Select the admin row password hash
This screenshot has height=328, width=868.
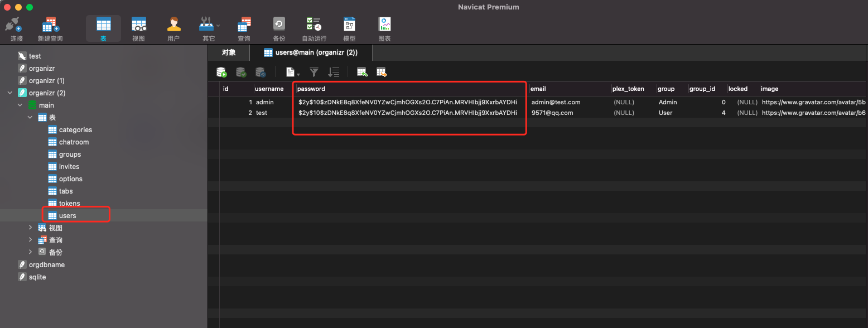pos(408,103)
